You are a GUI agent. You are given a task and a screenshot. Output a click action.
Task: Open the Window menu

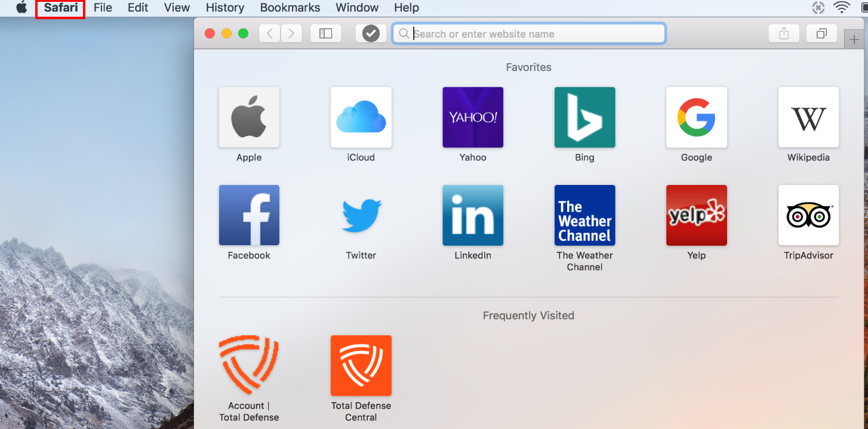tap(357, 8)
